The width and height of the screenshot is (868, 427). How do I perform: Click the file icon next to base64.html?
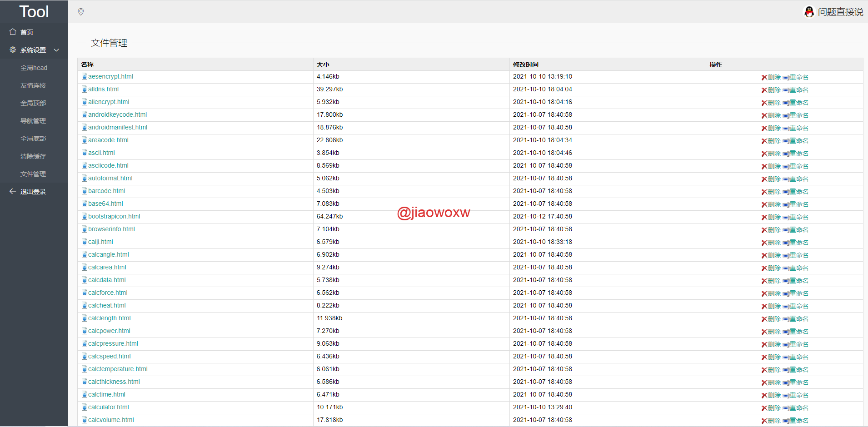(x=85, y=204)
